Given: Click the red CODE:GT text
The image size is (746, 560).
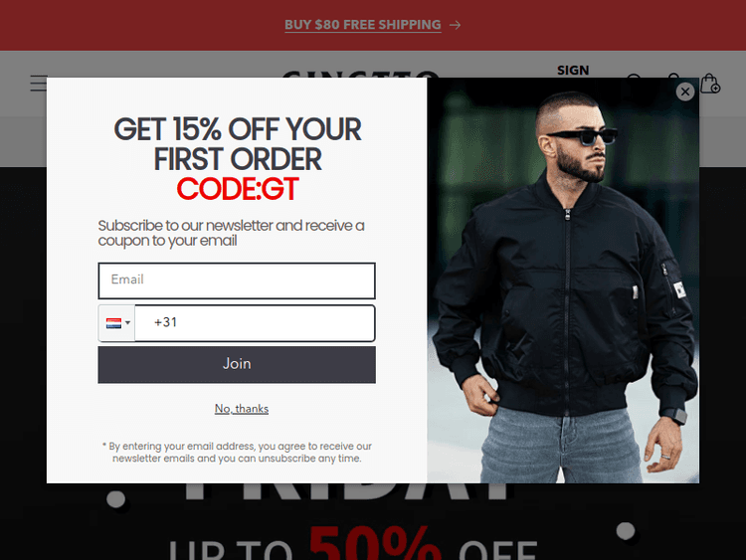Looking at the screenshot, I should (238, 189).
